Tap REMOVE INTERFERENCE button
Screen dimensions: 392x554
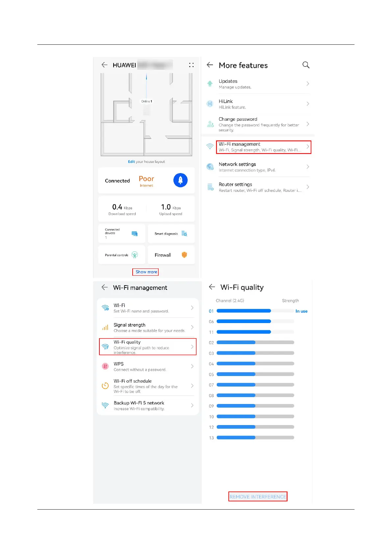(x=258, y=496)
